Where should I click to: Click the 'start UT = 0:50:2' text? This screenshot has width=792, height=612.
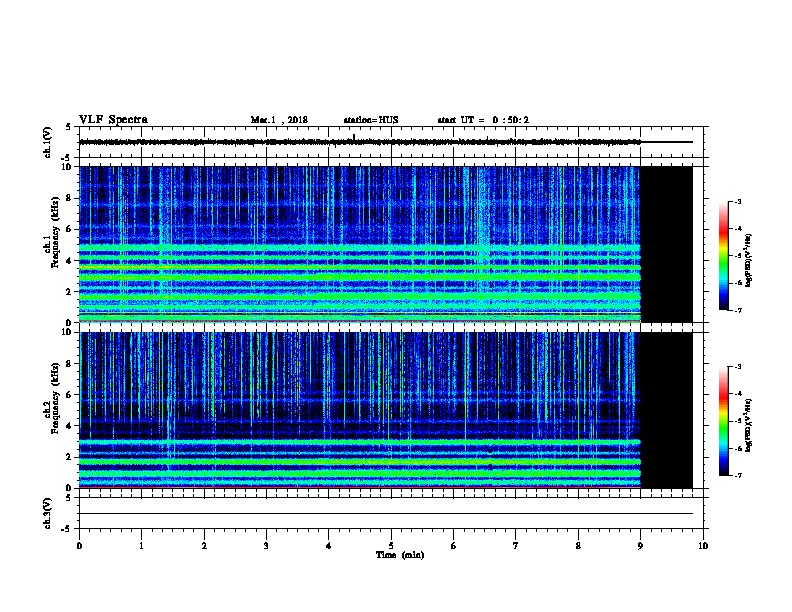[483, 120]
